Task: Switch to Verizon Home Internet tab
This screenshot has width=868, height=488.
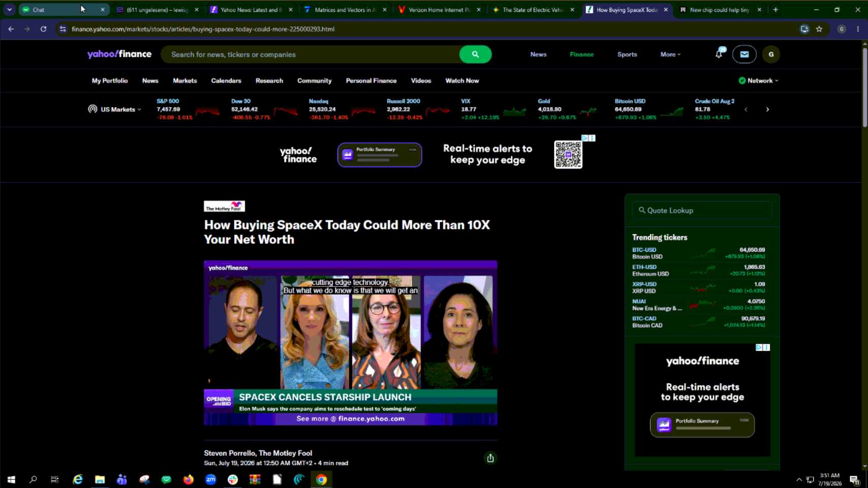Action: click(x=439, y=10)
